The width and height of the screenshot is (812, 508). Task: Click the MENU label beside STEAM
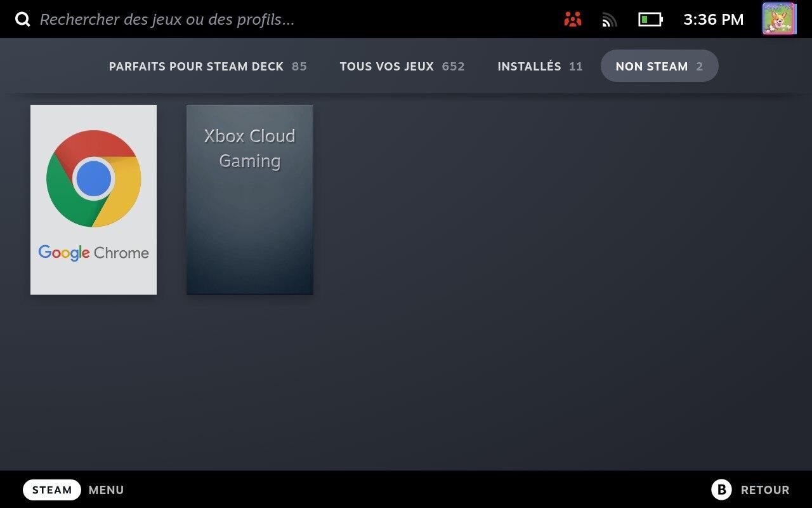point(106,490)
